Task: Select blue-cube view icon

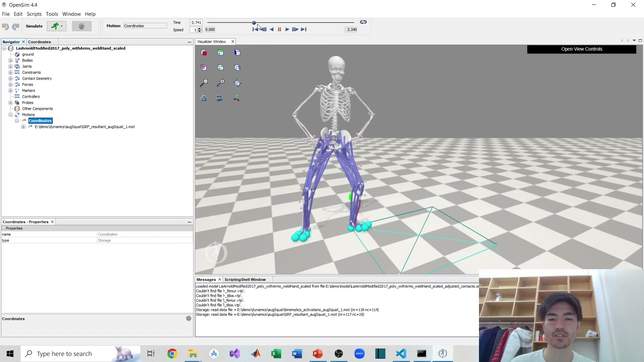Action: coord(237,52)
